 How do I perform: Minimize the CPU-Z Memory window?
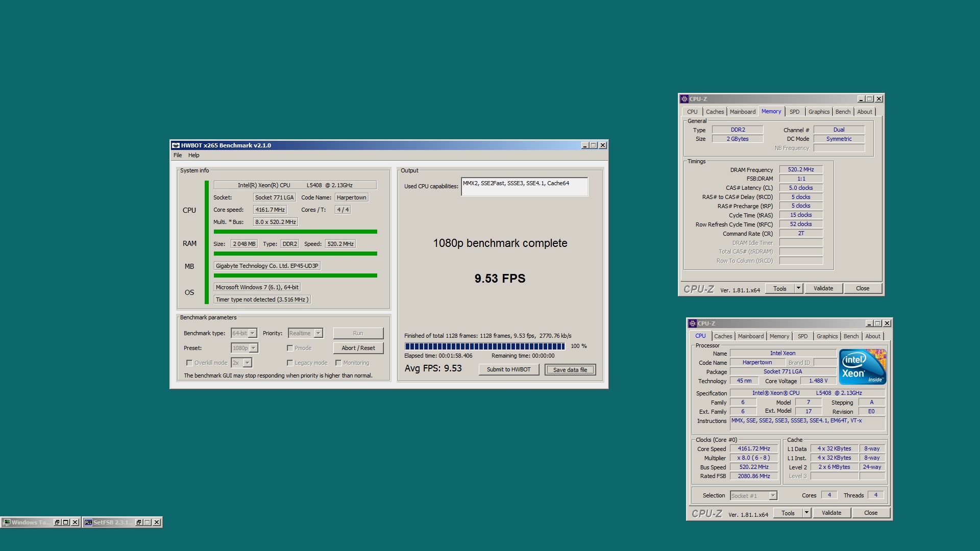861,99
